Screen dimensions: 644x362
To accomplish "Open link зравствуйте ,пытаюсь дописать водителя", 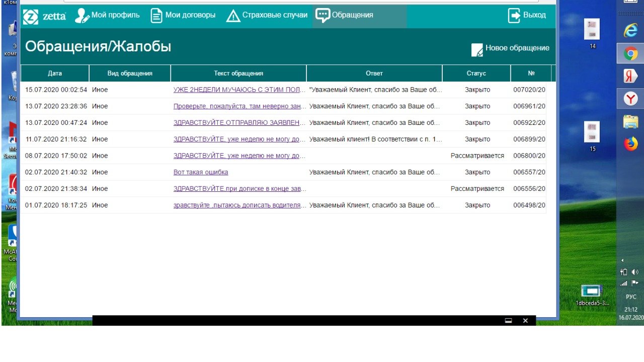I will click(x=239, y=205).
